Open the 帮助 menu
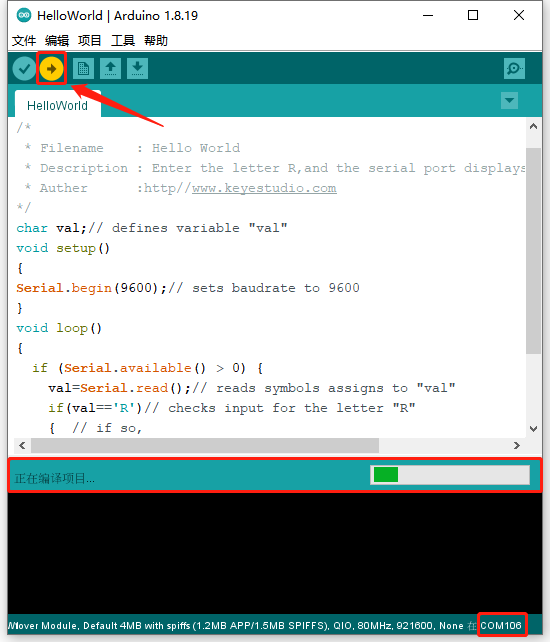 click(x=156, y=41)
